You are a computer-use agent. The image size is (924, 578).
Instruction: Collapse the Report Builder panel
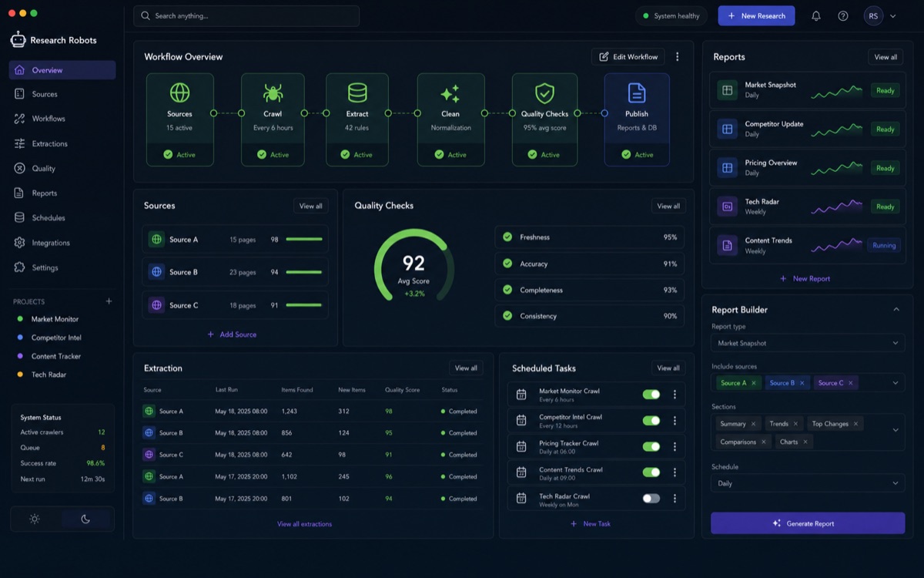click(896, 309)
